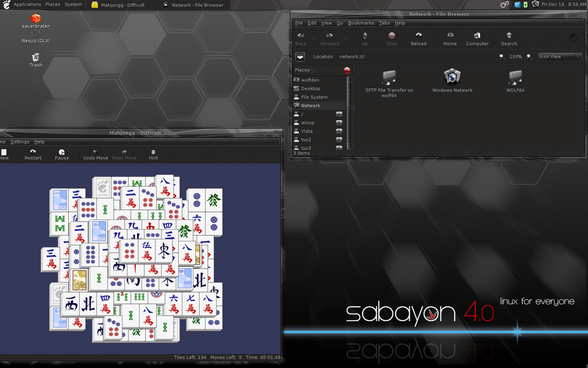This screenshot has width=588, height=368.
Task: Open the Back history dropdown arrow
Action: coord(314,39)
